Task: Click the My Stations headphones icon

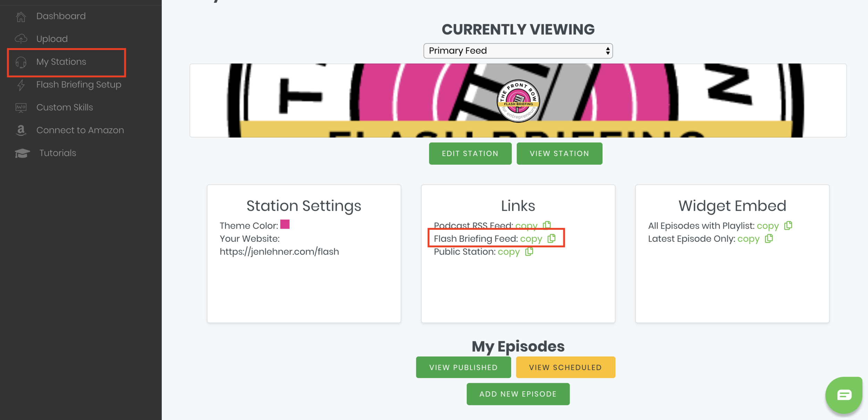Action: click(x=21, y=62)
